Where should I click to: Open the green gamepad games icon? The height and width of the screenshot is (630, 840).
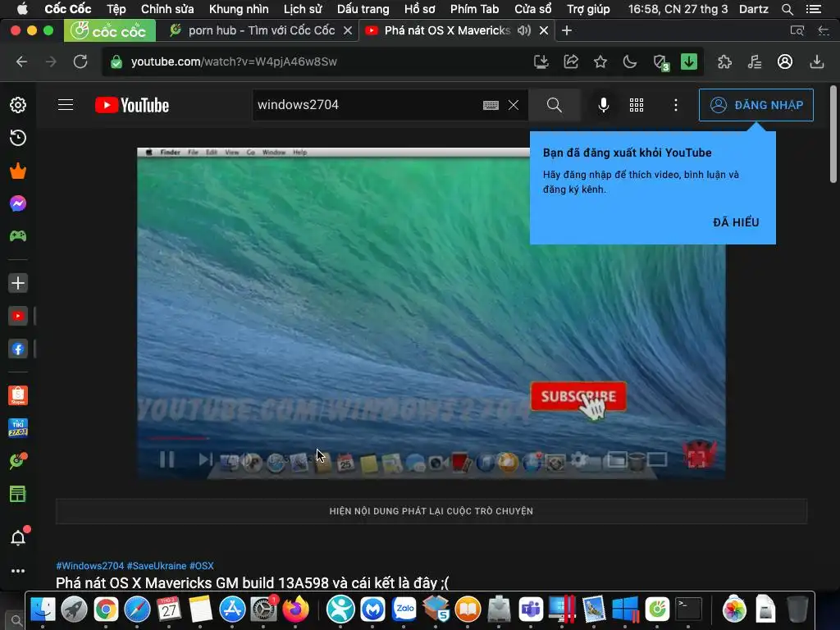coord(18,235)
